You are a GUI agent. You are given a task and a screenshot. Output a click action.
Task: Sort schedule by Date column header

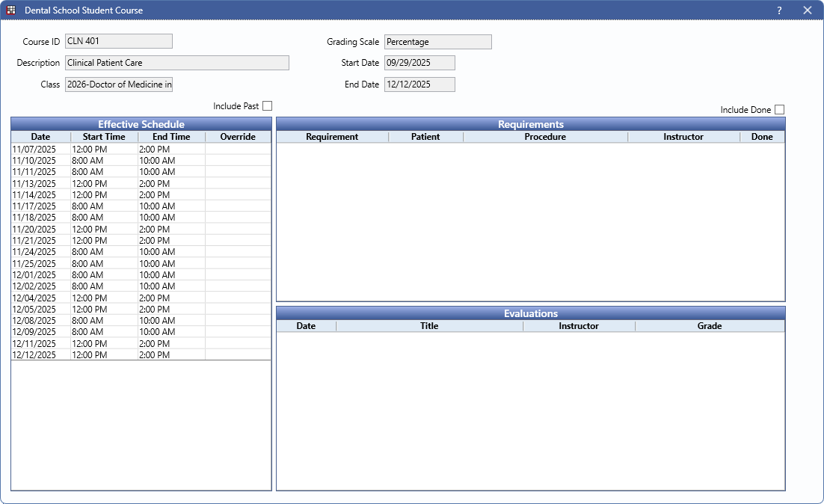click(x=40, y=137)
